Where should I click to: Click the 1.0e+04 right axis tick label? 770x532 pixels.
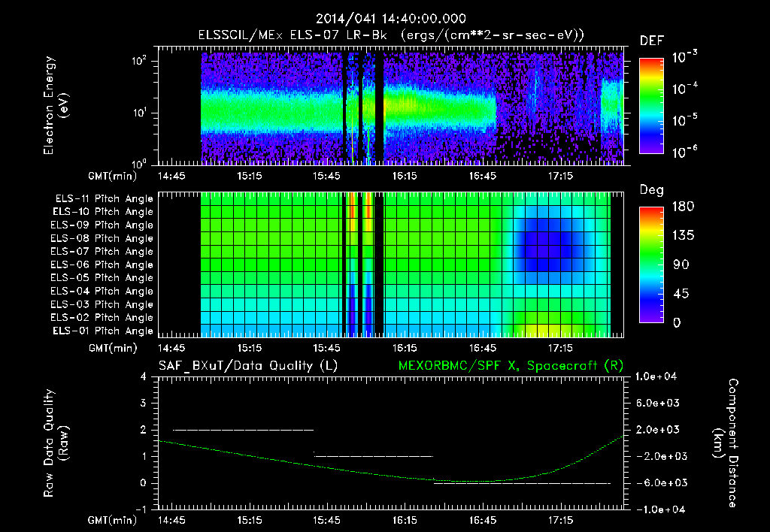[656, 377]
